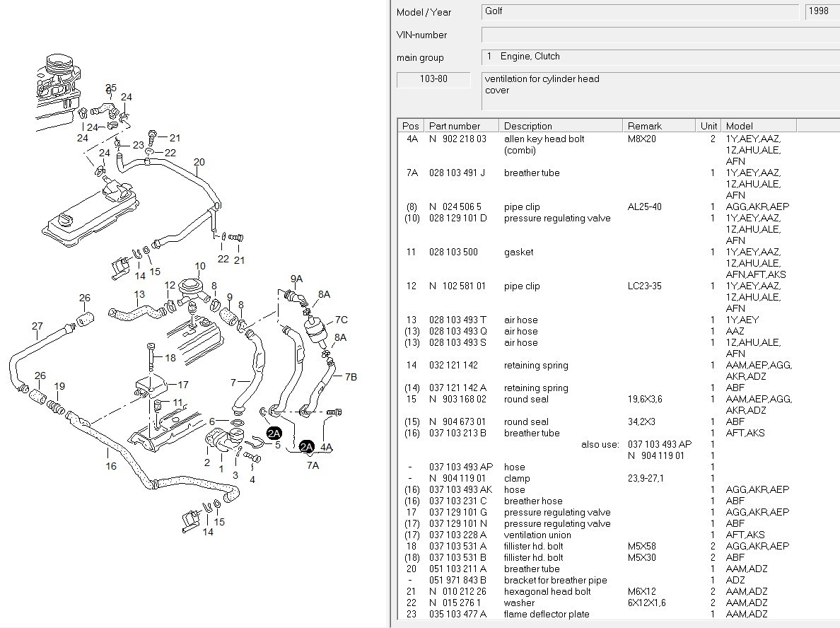The height and width of the screenshot is (628, 840).
Task: Sort by the Pos column header
Action: (411, 126)
